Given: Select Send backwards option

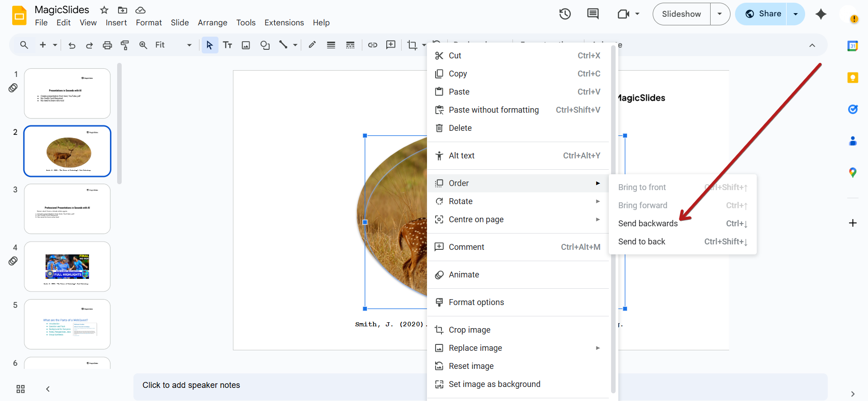Looking at the screenshot, I should click(x=683, y=224).
